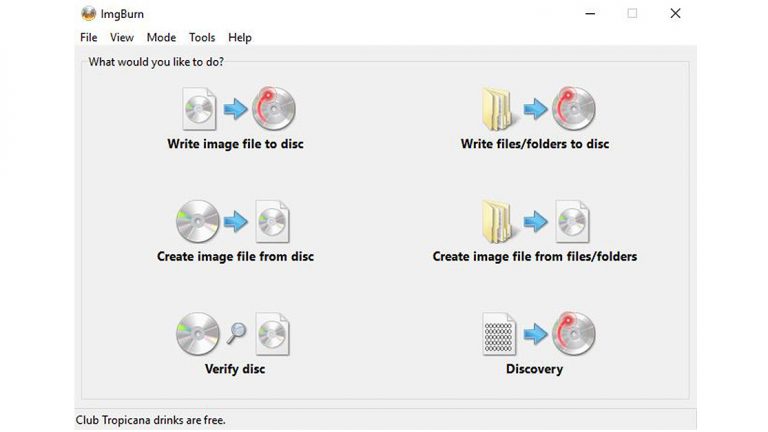Click the disc icon above Verify disc
The width and height of the screenshot is (768, 432).
[x=197, y=334]
